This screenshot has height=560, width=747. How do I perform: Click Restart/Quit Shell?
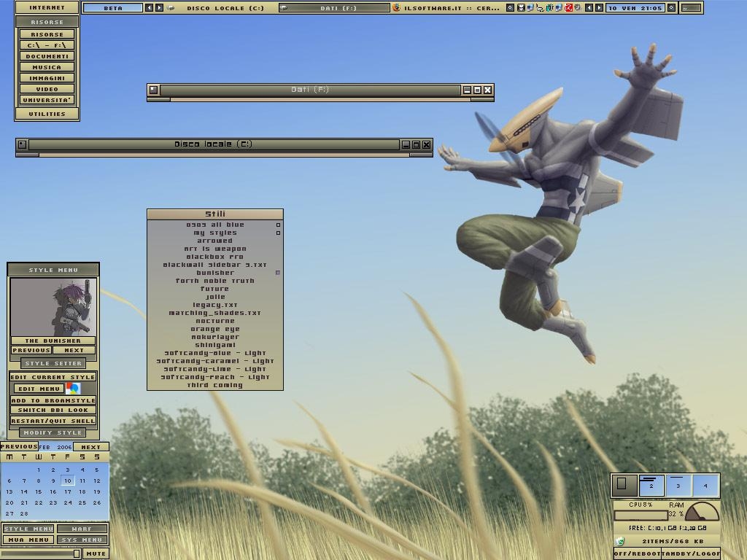[x=53, y=421]
